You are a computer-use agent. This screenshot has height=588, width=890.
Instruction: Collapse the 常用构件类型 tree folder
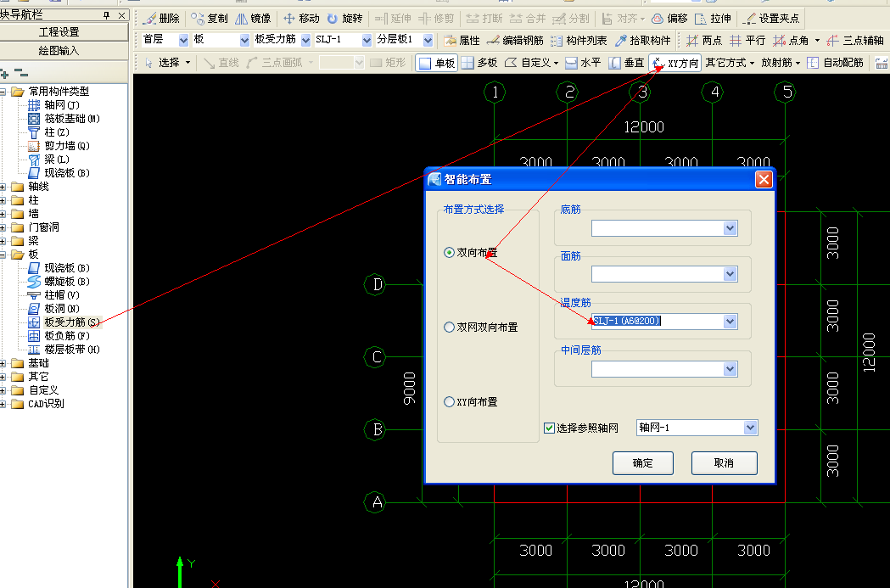(3, 92)
